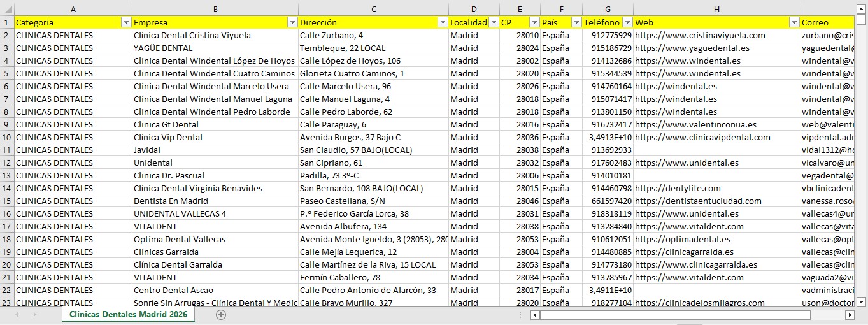Add a new sheet with plus icon
This screenshot has width=868, height=325.
tap(221, 315)
